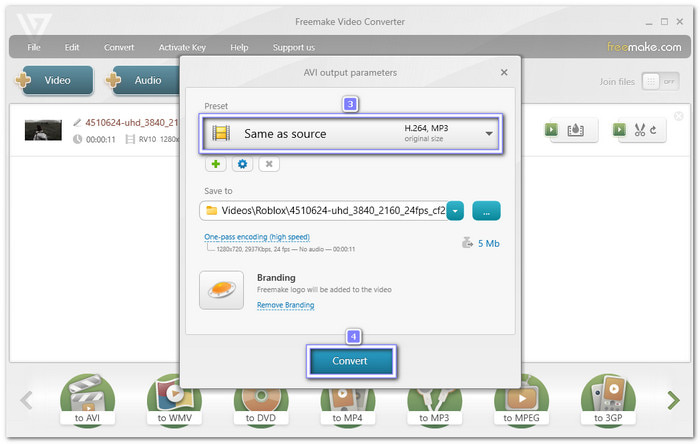Viewport: 700px width, 444px height.
Task: Select the to WMV format icon
Action: 175,401
